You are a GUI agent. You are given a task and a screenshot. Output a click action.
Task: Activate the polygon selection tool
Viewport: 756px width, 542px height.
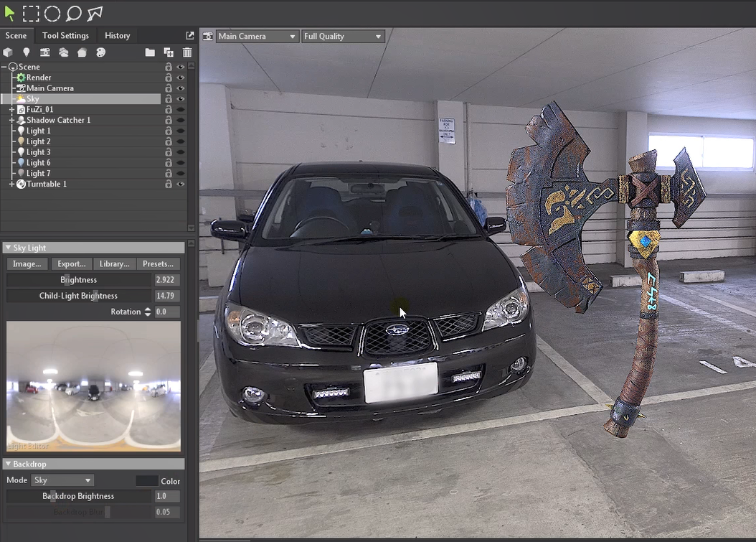(x=95, y=13)
